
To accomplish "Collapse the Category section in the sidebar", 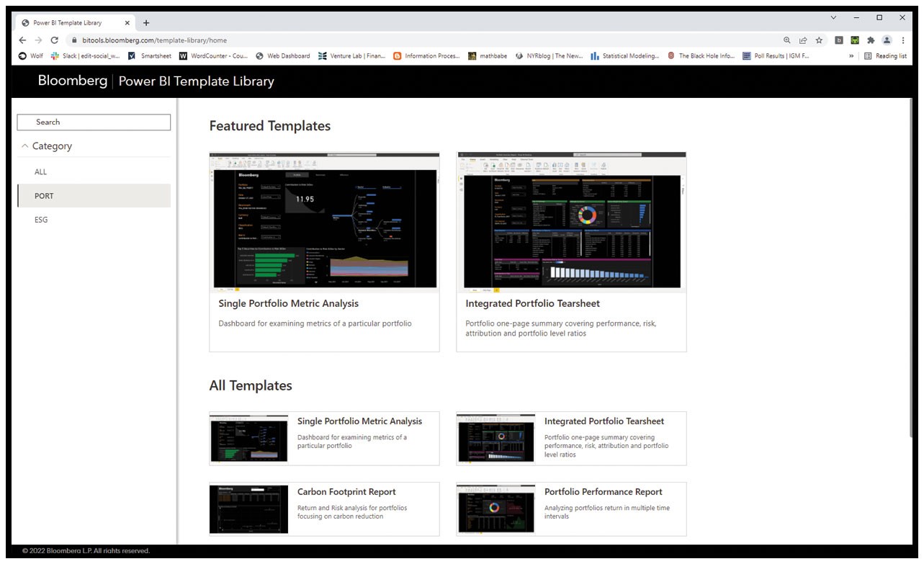I will (24, 146).
